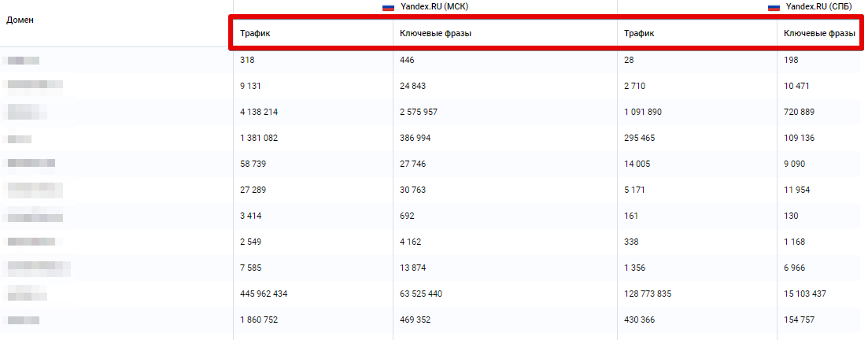868x340 pixels.
Task: Click the СПБ traffic value 1 091 890
Action: pos(643,112)
